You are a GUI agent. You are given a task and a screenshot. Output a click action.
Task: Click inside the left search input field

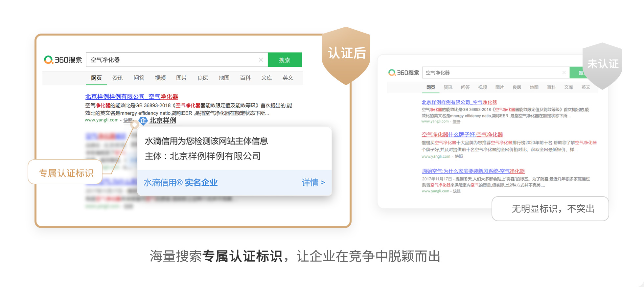click(x=171, y=60)
